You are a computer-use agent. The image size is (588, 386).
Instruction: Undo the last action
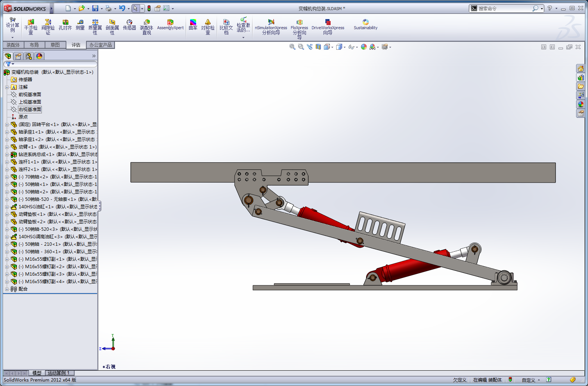[x=122, y=8]
